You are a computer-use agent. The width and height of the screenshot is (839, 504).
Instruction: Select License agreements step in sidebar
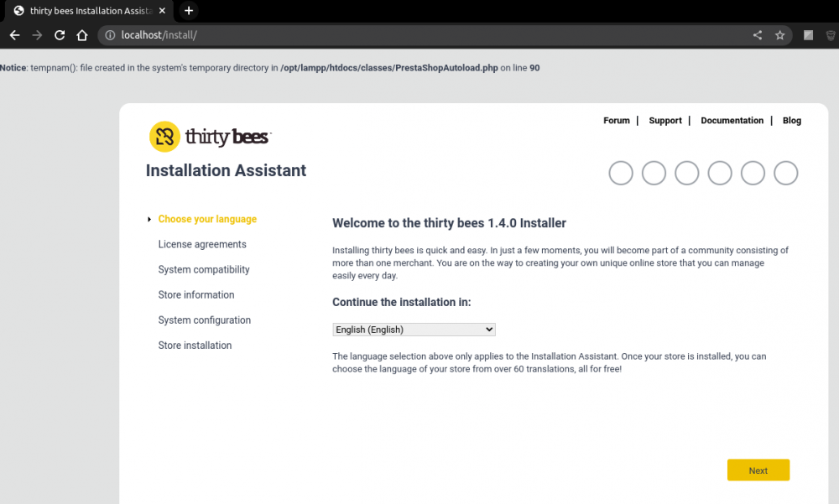(202, 245)
